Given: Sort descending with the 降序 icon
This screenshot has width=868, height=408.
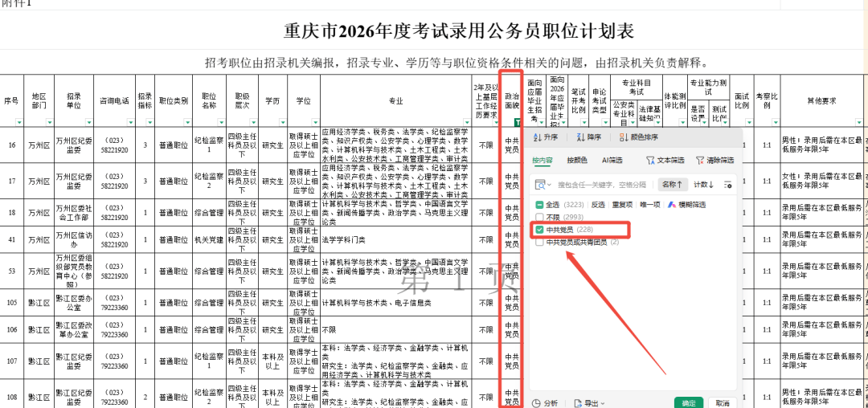Looking at the screenshot, I should (x=588, y=137).
